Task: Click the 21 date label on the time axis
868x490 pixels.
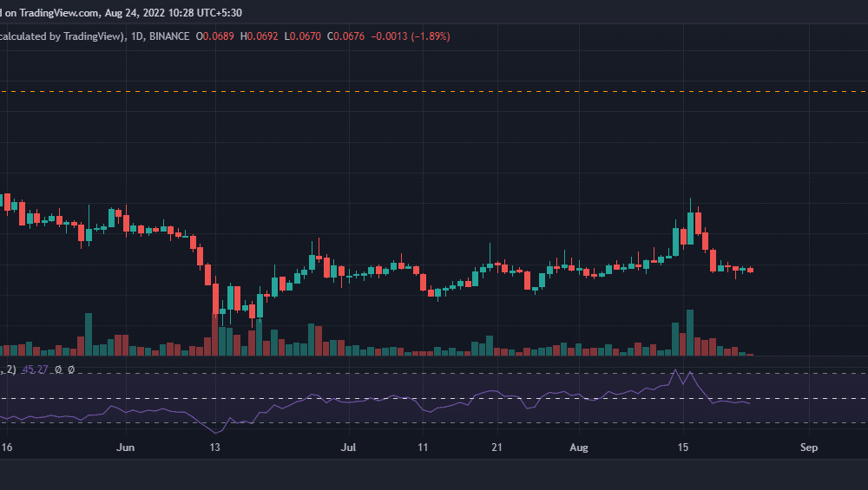Action: coord(496,448)
